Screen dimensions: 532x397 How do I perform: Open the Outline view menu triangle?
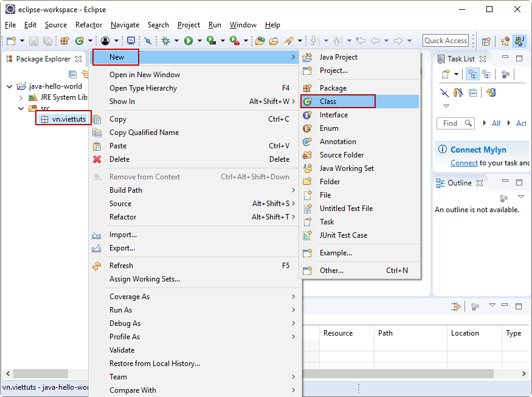[x=521, y=197]
